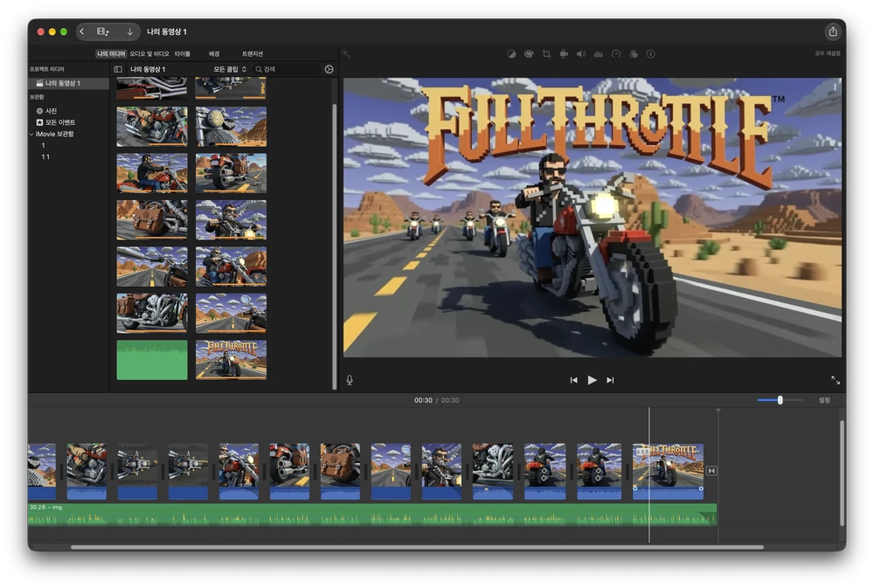Viewport: 874px width, 588px height.
Task: Select the headlight close-up thumbnail in browser
Action: pyautogui.click(x=231, y=127)
